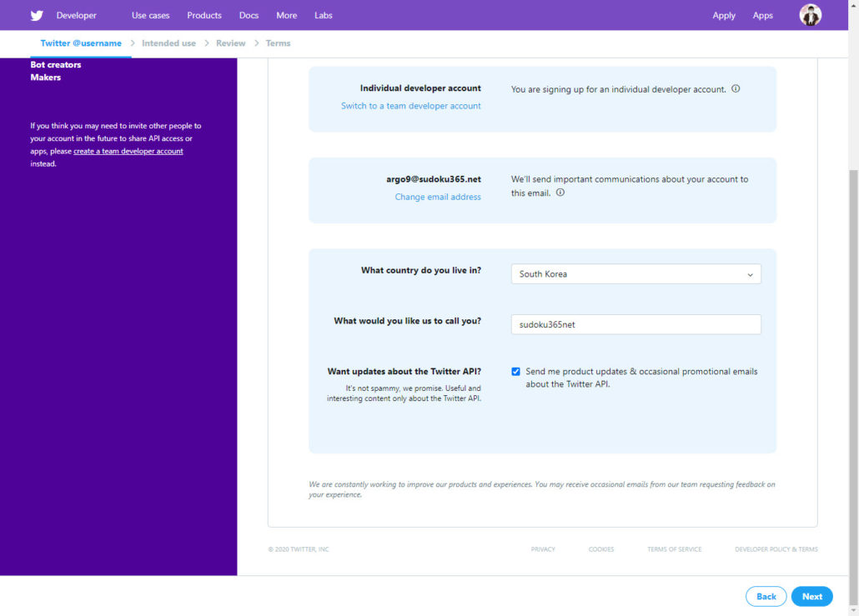Click the scrollbar down arrow
Screen dimensions: 859x616
(x=853, y=610)
